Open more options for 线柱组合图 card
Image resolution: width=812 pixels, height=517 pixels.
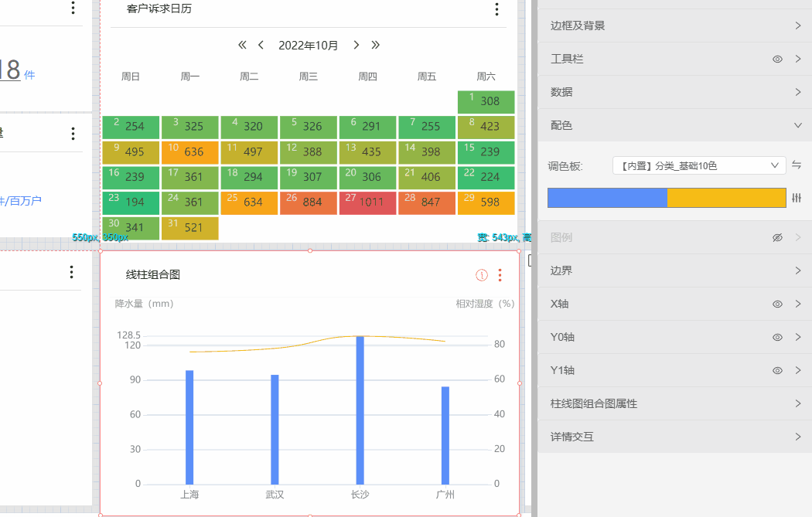500,275
